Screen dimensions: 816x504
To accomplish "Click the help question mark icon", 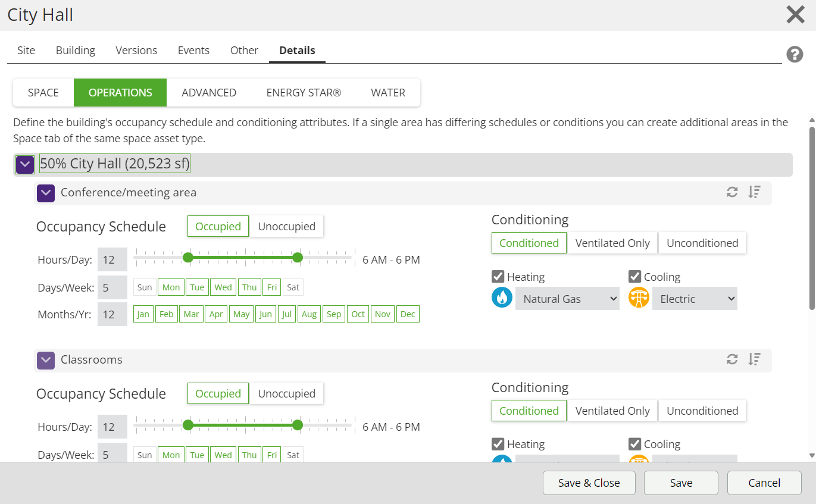I will 795,55.
